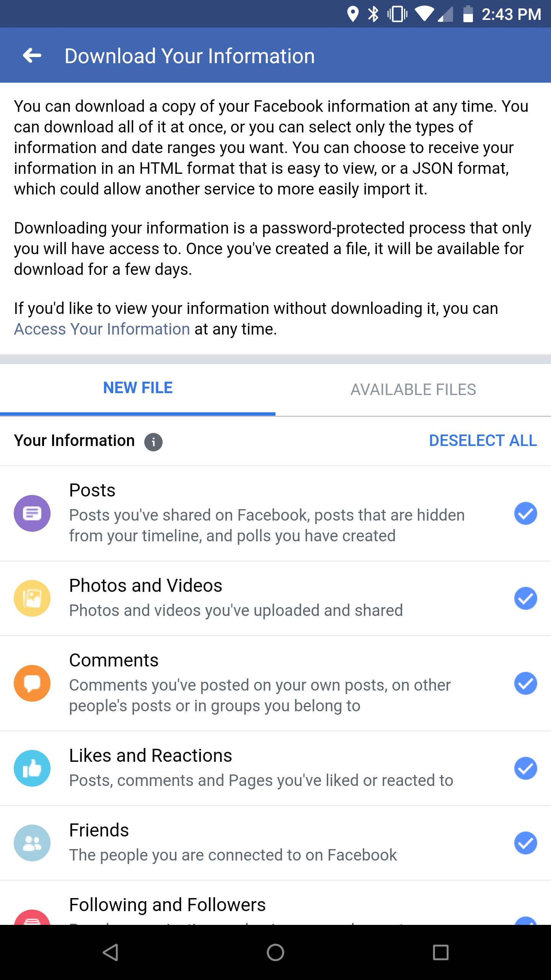The height and width of the screenshot is (980, 551).
Task: Click the purple Posts category icon
Action: coord(32,513)
